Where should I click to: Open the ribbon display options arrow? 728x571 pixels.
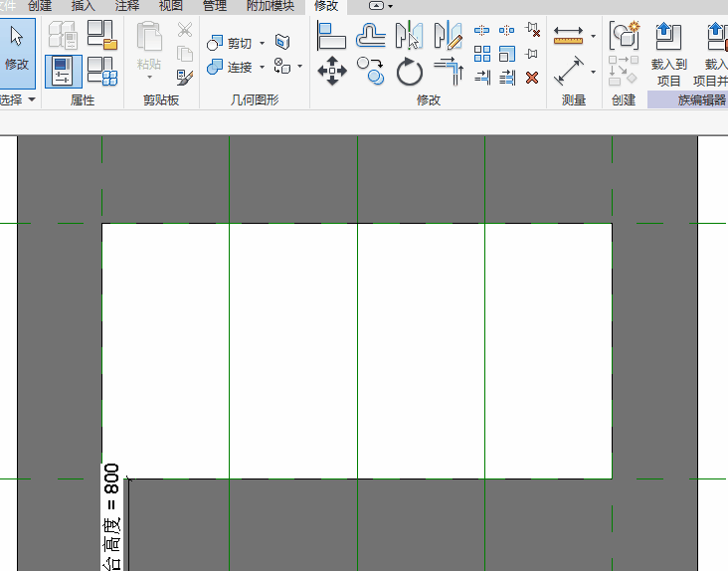coord(390,6)
